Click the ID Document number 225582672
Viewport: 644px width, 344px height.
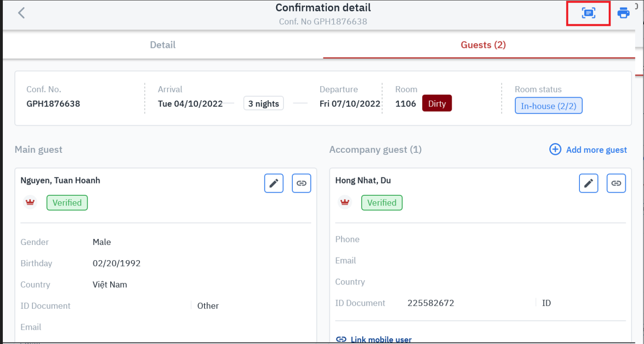coord(431,303)
